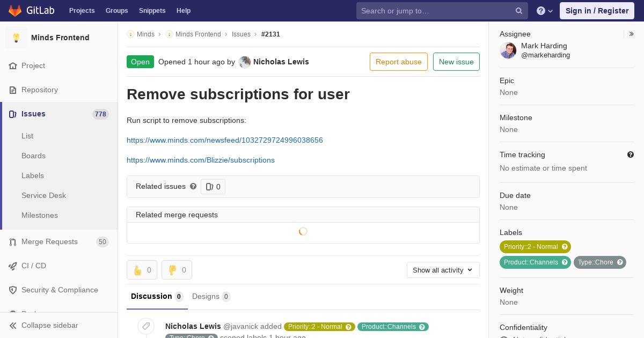Viewport: 644px width, 338px height.
Task: Click the Issues sidebar icon
Action: 13,114
